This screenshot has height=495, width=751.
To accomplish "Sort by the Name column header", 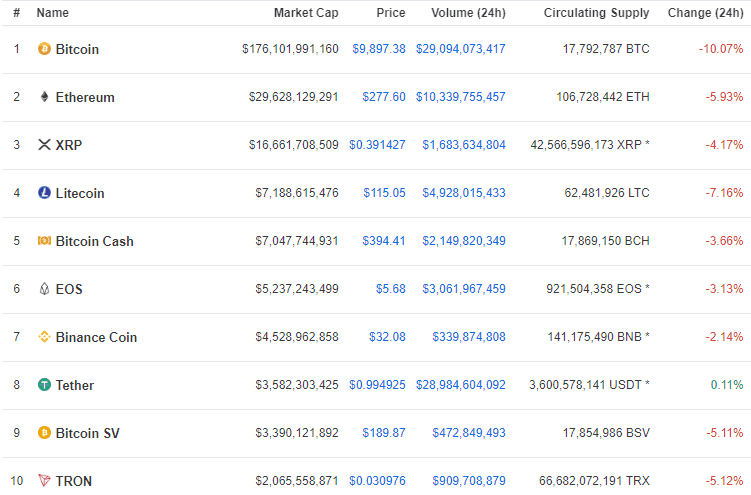I will 53,13.
